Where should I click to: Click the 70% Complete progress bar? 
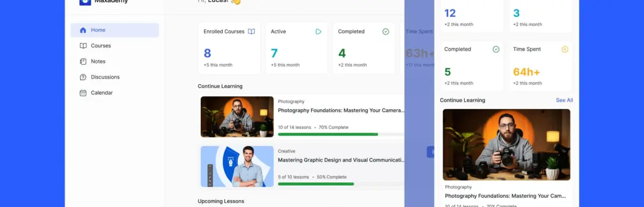pyautogui.click(x=341, y=134)
